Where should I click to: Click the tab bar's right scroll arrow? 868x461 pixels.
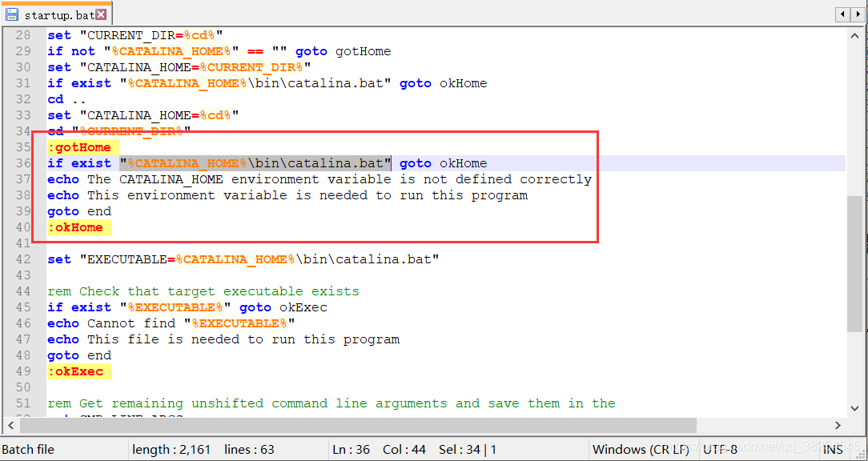858,14
